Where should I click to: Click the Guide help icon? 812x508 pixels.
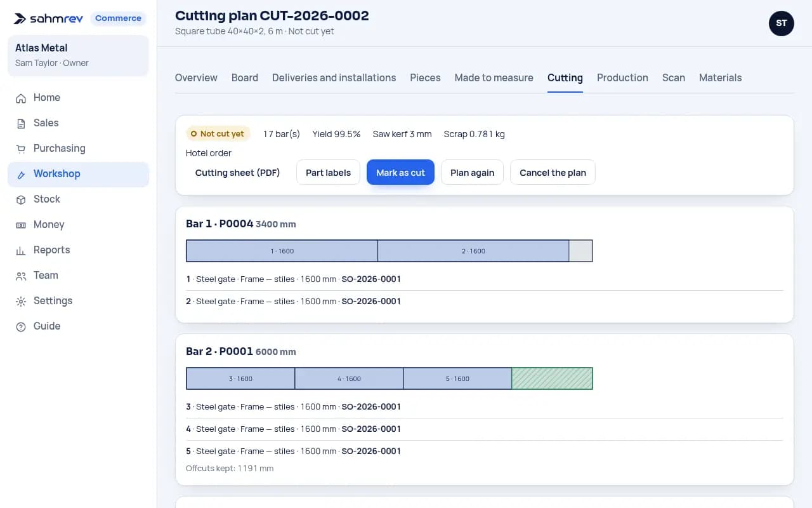[21, 326]
